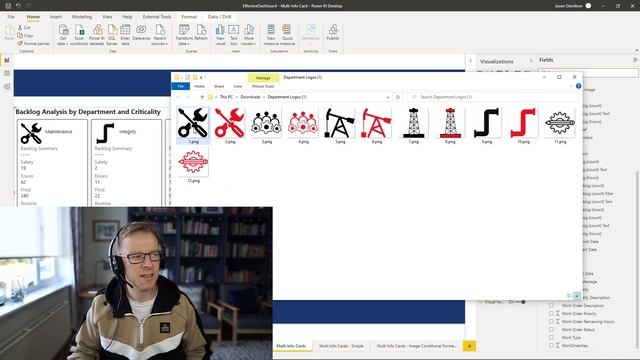The image size is (640, 360).
Task: Check the WorkOrderKey field
Action: click(551, 345)
